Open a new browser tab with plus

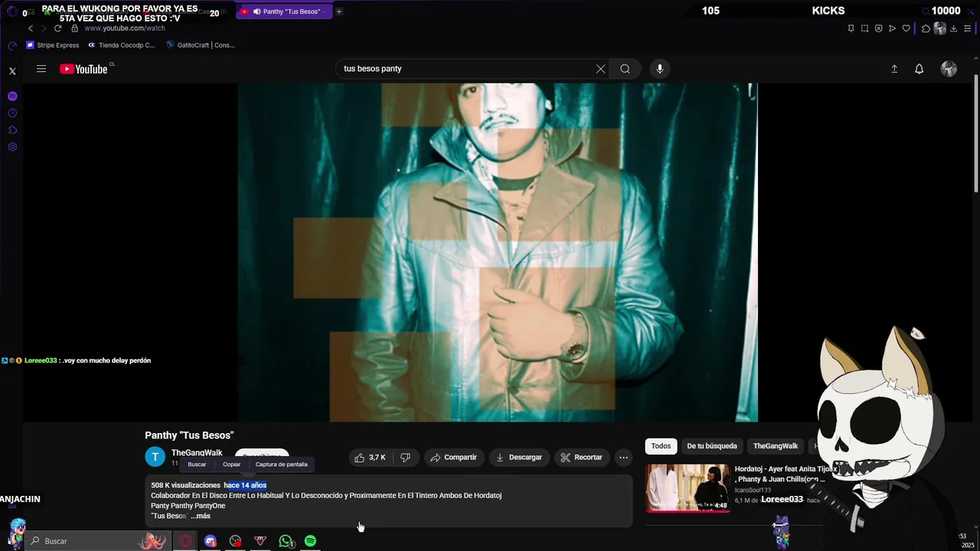click(339, 11)
